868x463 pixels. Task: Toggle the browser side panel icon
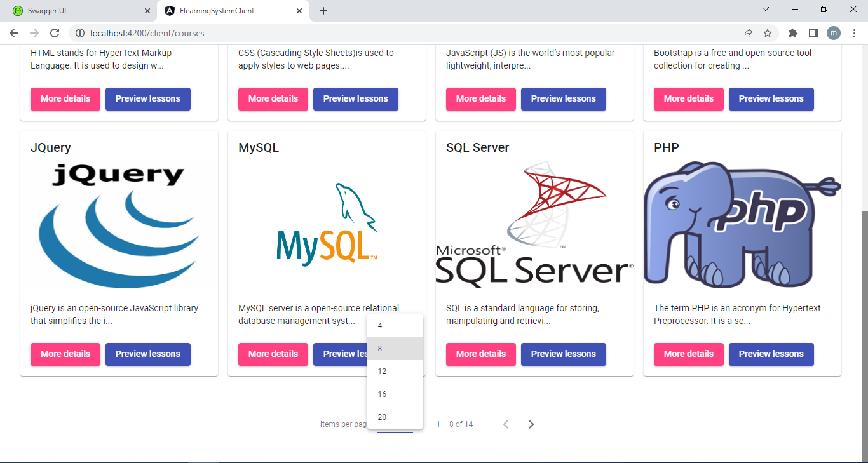coord(813,33)
